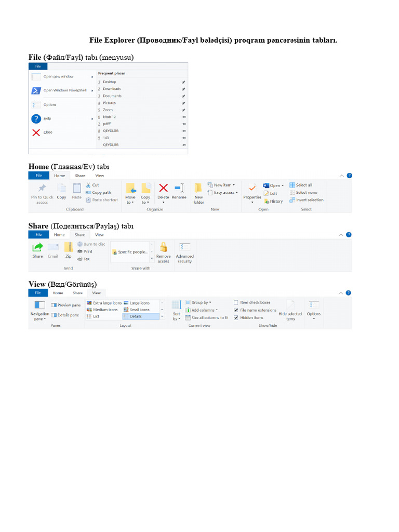
Task: Click the Open button with Word icon
Action: [273, 185]
